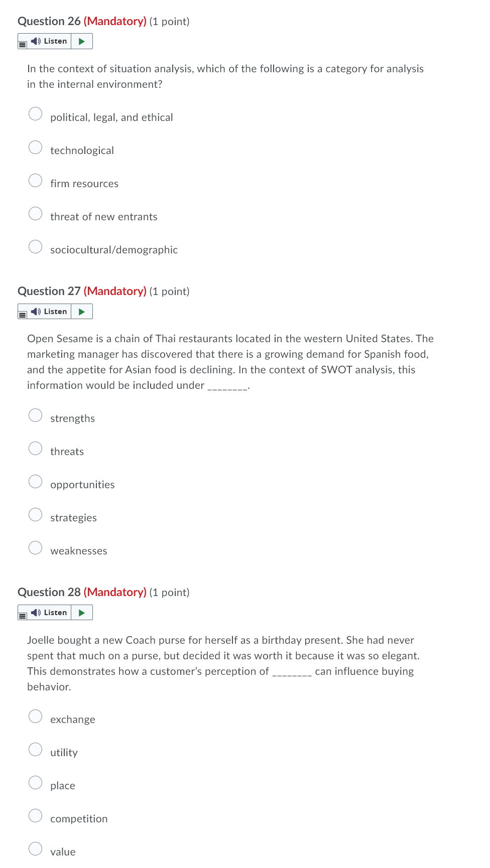Select the 'sociocultural/demographic' option
Screen dimensions: 490x868
coord(36,246)
